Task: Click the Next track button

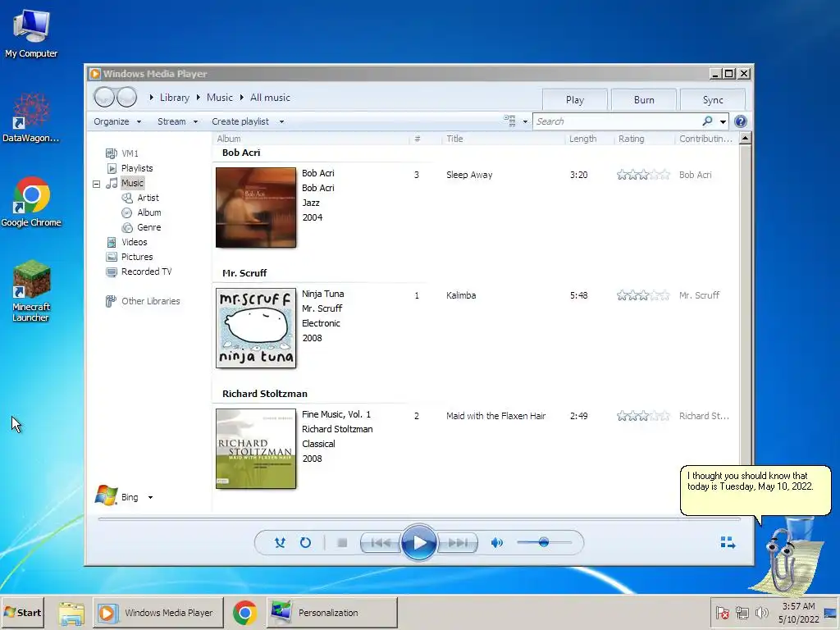Action: click(x=458, y=543)
